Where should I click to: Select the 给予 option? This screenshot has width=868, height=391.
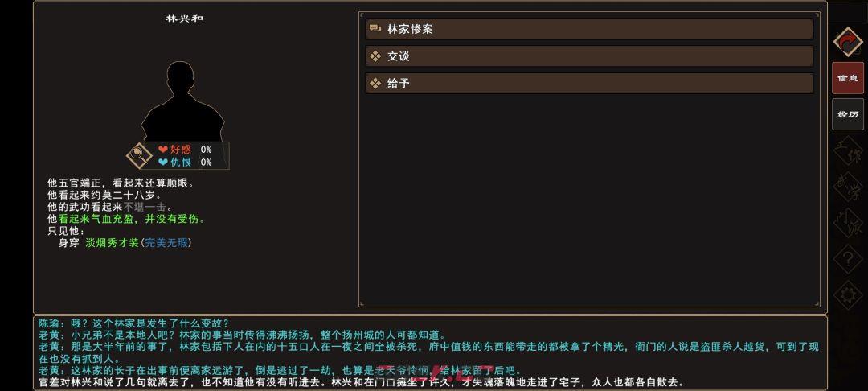589,83
